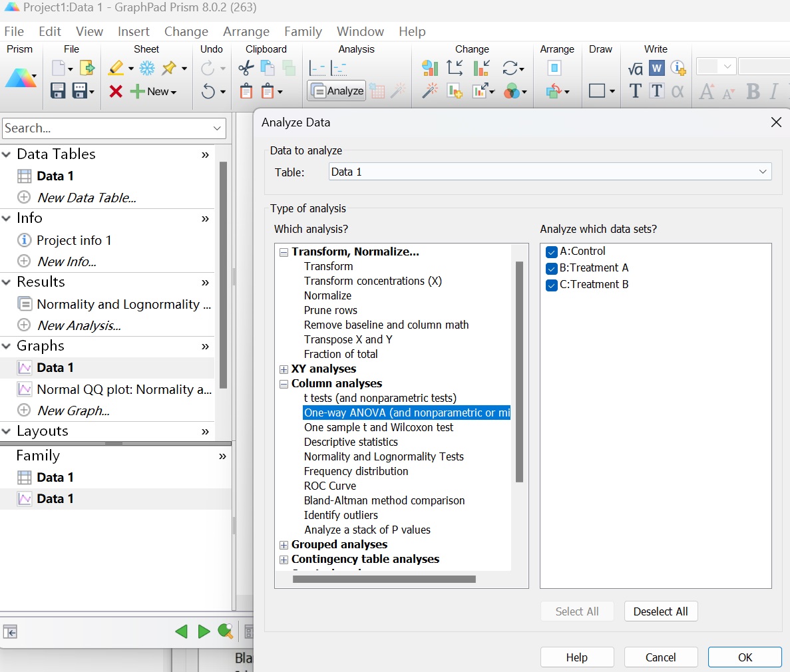Open the Prism logo menu button
Viewport: 790px width, 672px height.
(x=21, y=79)
